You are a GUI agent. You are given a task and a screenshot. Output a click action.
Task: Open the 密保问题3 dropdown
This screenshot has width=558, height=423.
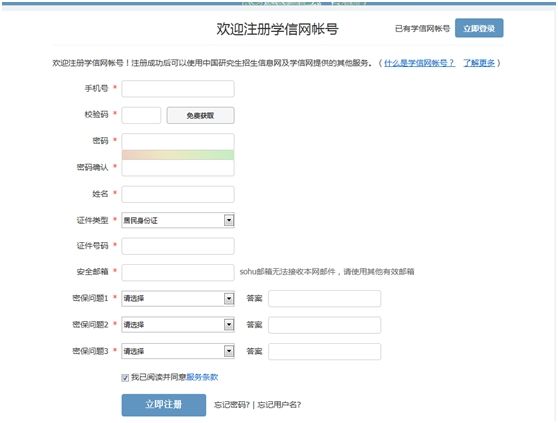point(178,351)
